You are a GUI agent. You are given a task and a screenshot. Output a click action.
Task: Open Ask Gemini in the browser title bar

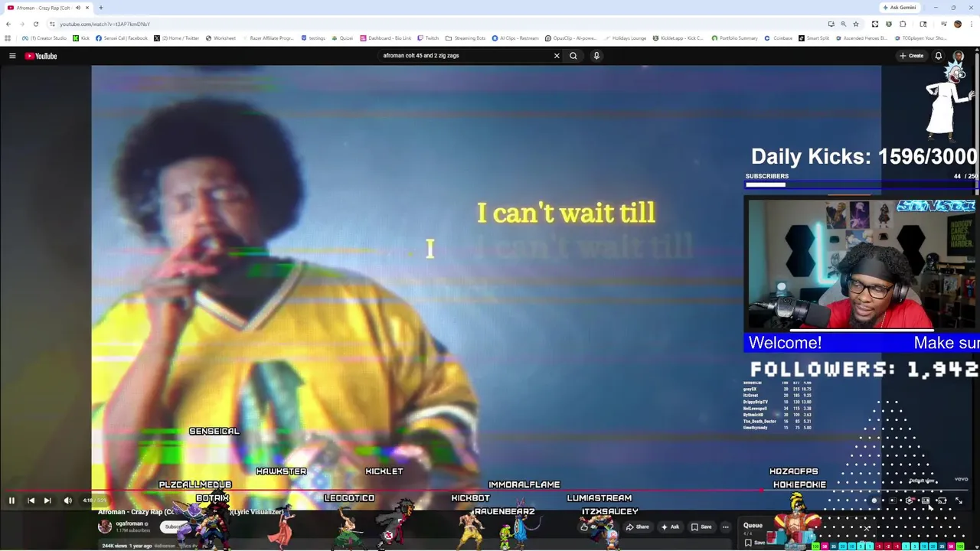point(900,8)
